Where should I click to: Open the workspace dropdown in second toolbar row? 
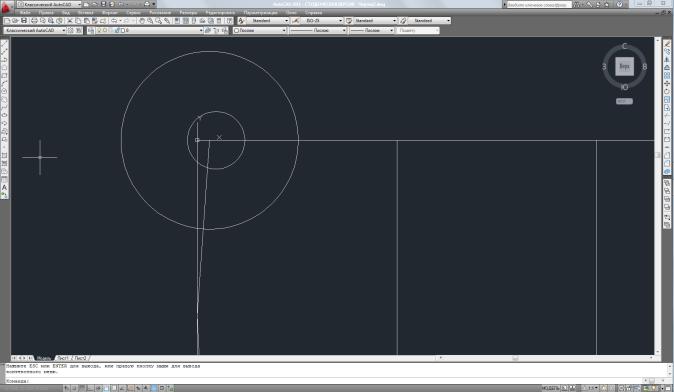(x=35, y=31)
